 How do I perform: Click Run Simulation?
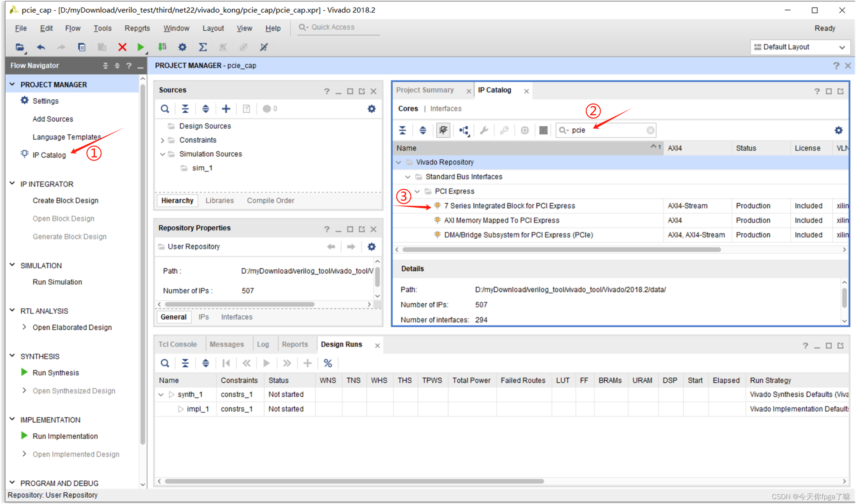tap(57, 282)
